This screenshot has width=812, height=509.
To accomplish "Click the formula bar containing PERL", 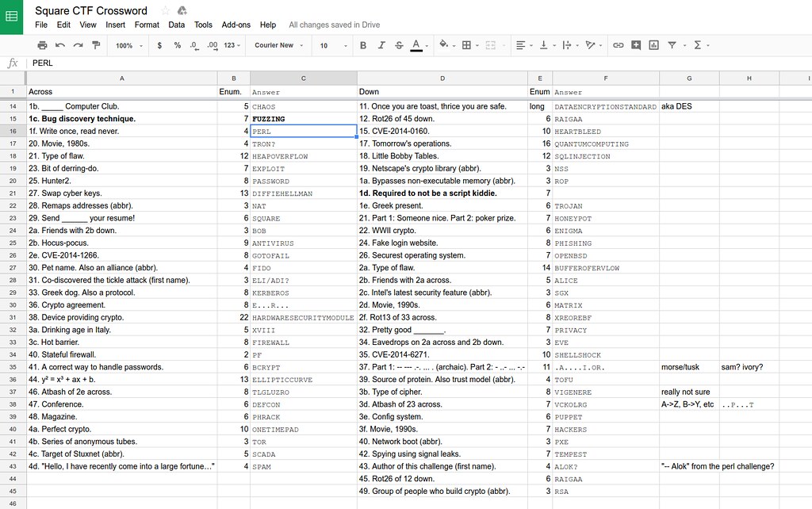I will click(419, 63).
